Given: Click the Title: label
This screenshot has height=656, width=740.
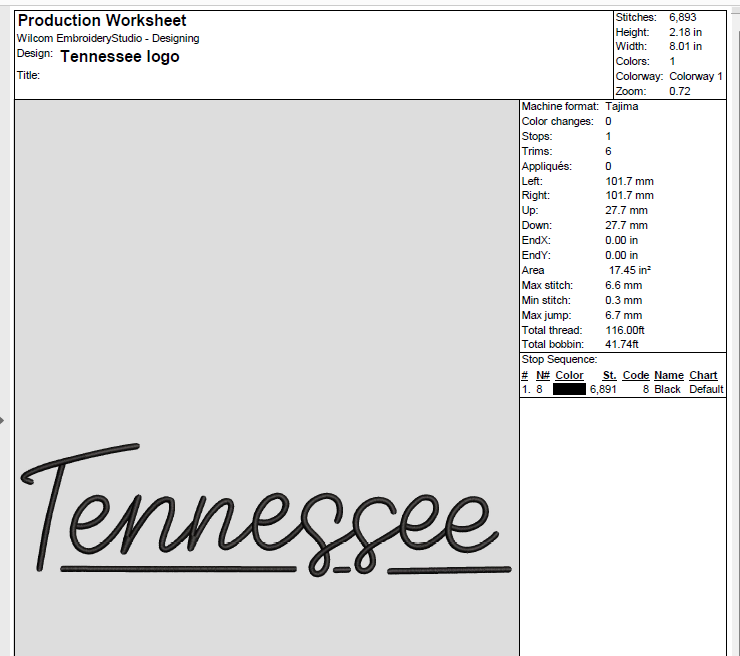Looking at the screenshot, I should 28,75.
